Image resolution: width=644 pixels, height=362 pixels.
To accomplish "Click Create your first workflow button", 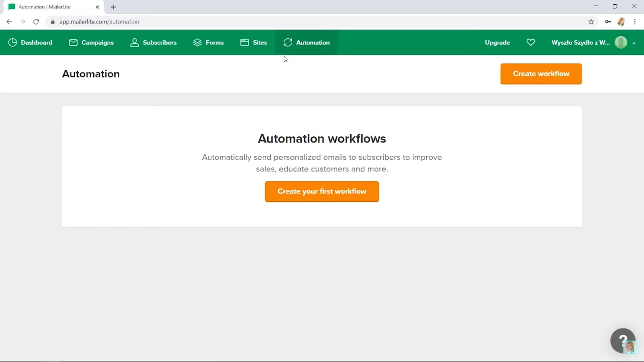I will click(x=322, y=191).
